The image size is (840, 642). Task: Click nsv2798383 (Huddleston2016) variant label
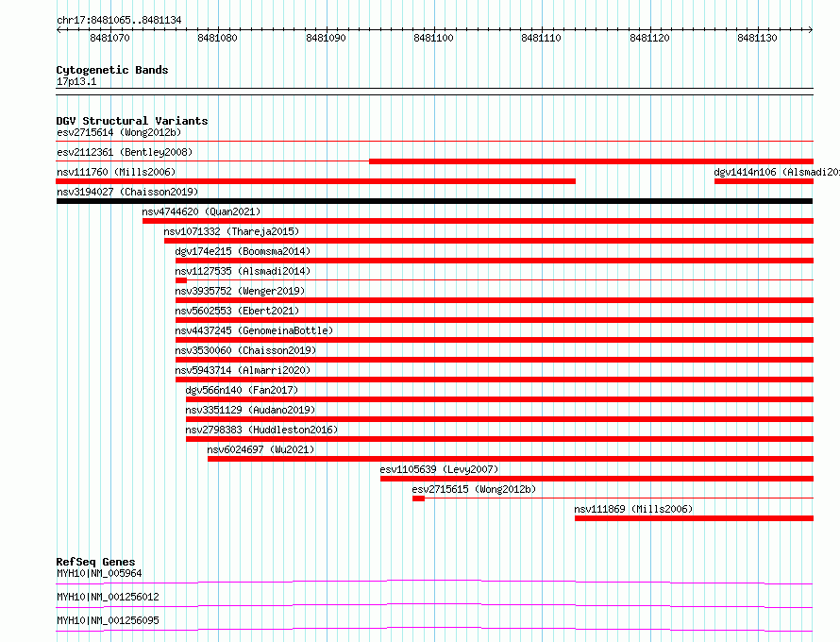coord(261,430)
